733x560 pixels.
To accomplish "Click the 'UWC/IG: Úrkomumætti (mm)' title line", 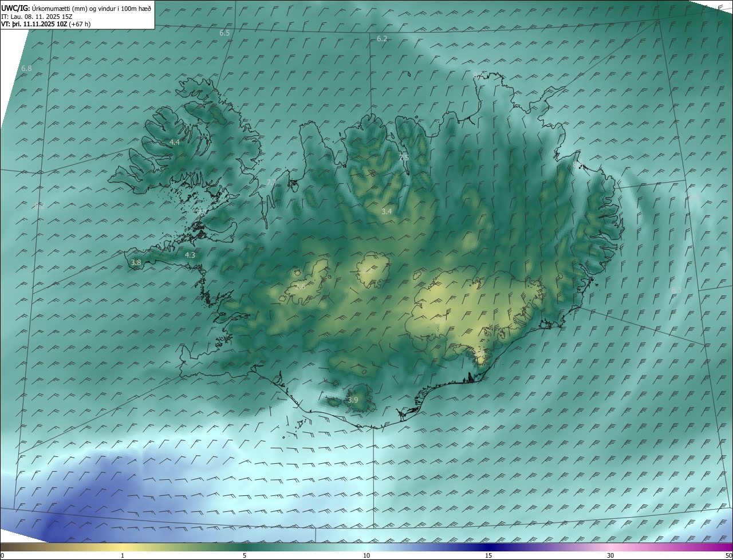I will click(x=76, y=8).
